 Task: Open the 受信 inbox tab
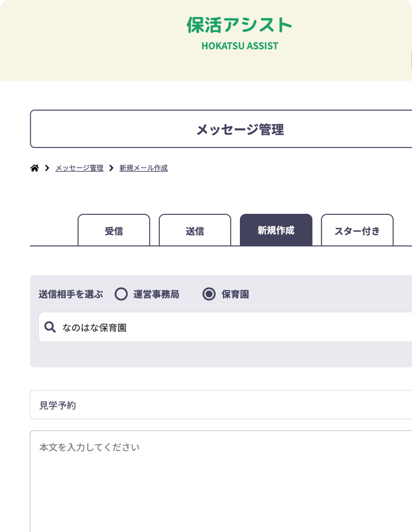[114, 231]
